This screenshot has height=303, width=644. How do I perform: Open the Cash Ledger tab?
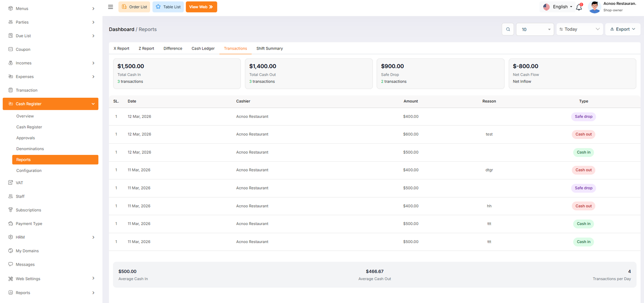[x=203, y=49]
